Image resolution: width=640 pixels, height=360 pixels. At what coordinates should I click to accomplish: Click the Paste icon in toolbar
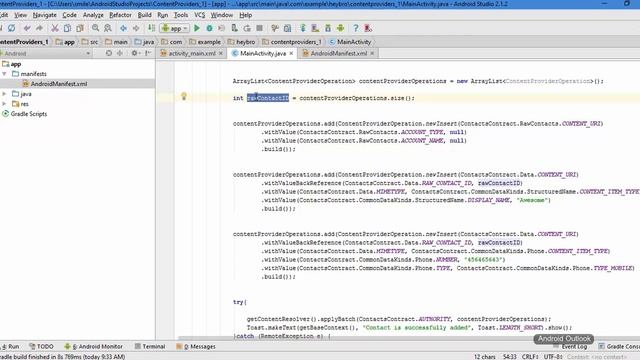80,28
